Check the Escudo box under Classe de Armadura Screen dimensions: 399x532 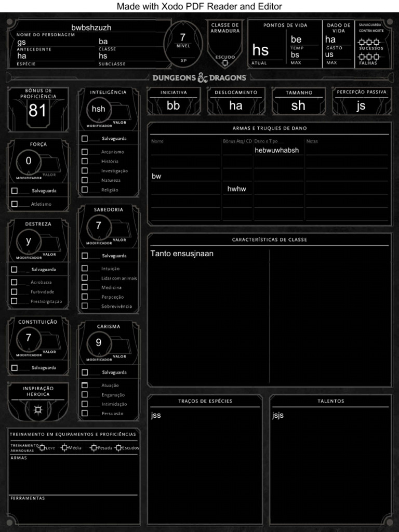coord(225,63)
